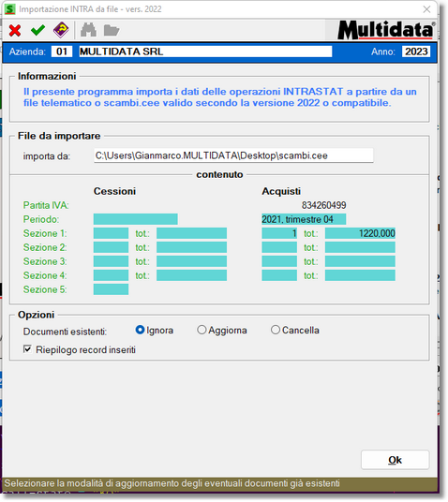Image resolution: width=448 pixels, height=502 pixels.
Task: Click the importa da file path field
Action: pos(233,155)
